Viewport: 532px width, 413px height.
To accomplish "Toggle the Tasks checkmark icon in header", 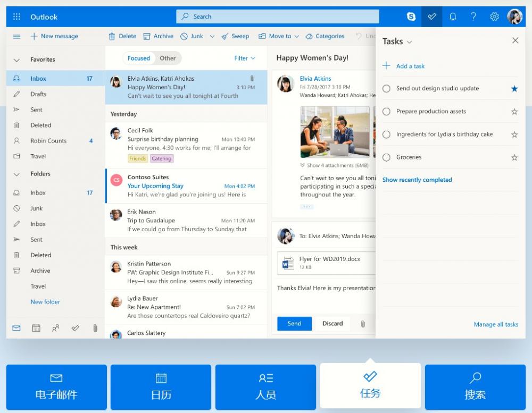I will point(431,16).
